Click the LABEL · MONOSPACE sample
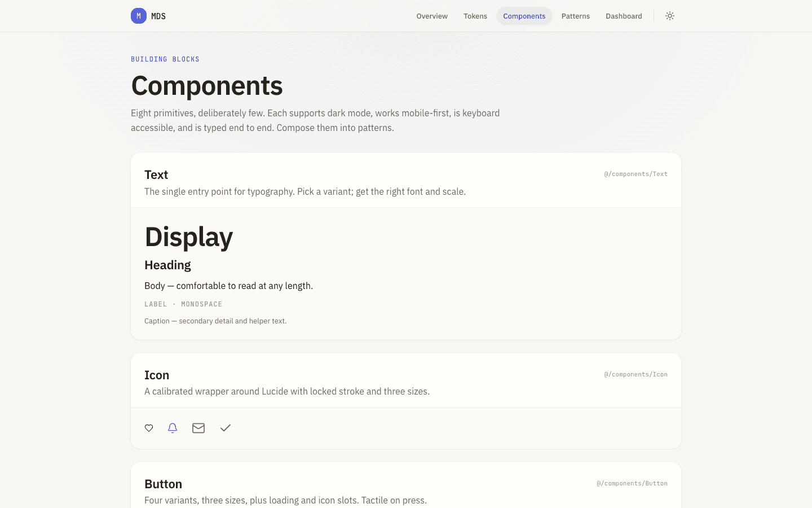812x508 pixels. pos(183,304)
